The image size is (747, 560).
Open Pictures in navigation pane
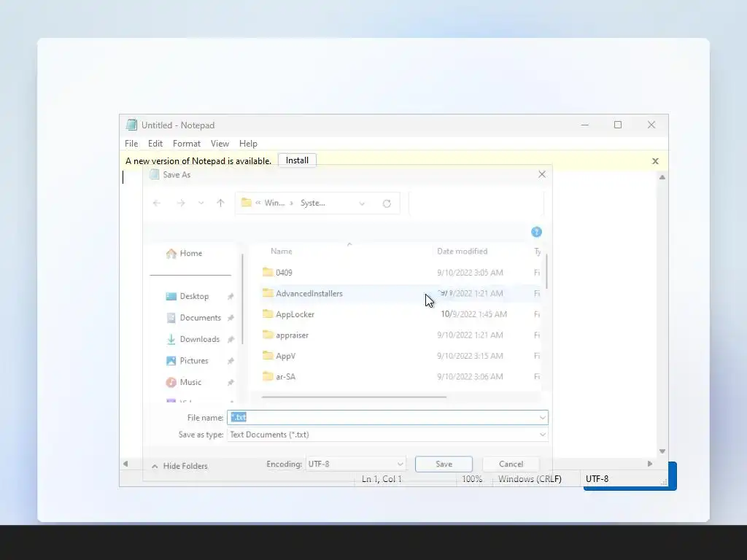(187, 360)
